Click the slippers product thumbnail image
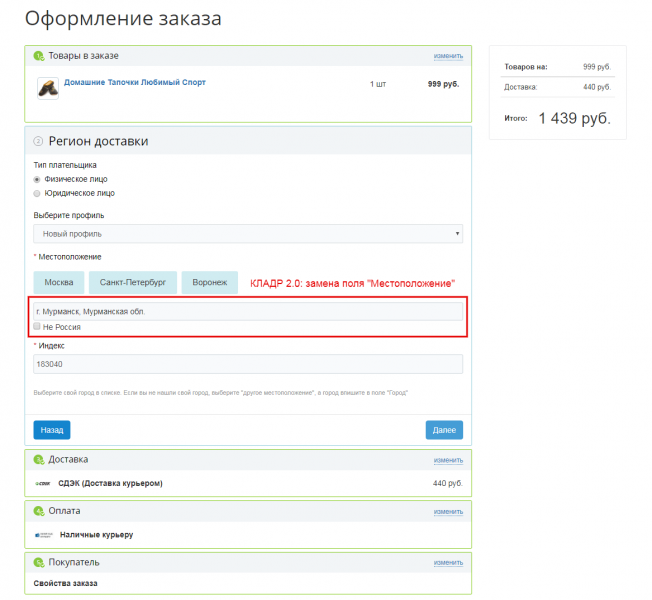 (47, 88)
